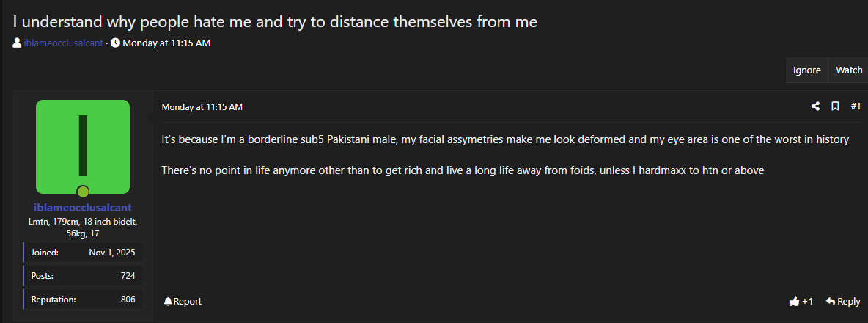Bookmark this post using the bookmark icon
Viewport: 868px width, 323px height.
[x=835, y=106]
